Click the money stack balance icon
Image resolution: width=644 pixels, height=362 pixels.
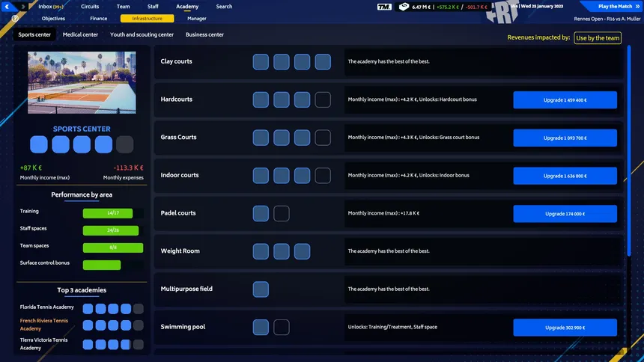pos(404,7)
